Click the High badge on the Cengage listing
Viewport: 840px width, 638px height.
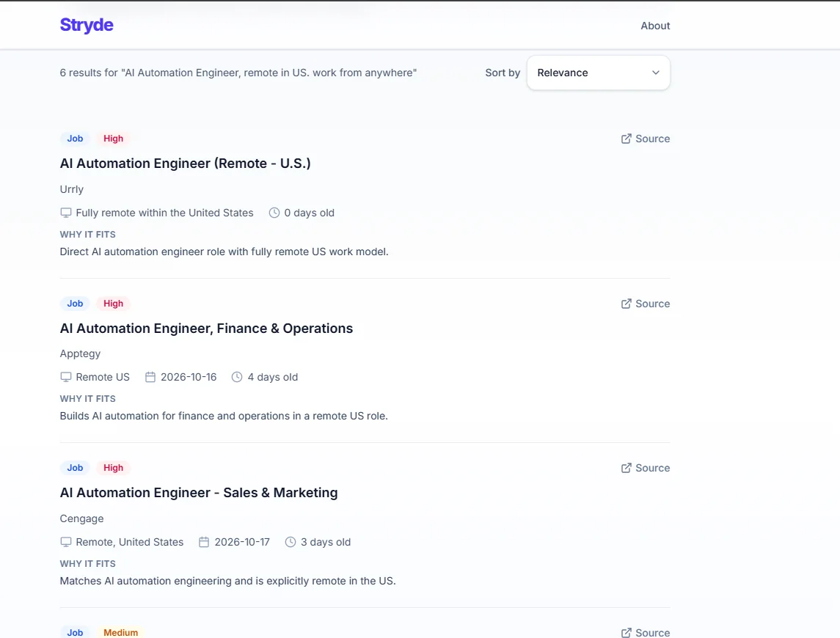point(113,468)
